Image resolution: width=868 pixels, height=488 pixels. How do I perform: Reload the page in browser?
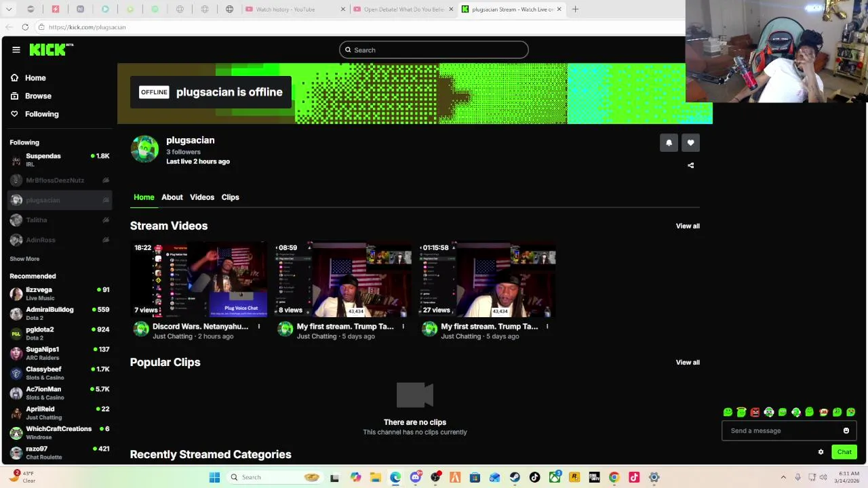[25, 27]
